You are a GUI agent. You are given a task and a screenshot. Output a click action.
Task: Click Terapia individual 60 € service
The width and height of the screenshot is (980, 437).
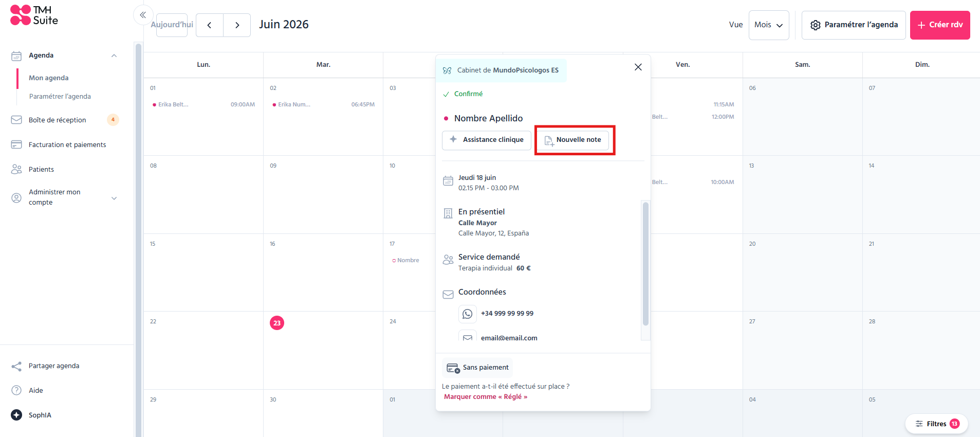tap(494, 268)
